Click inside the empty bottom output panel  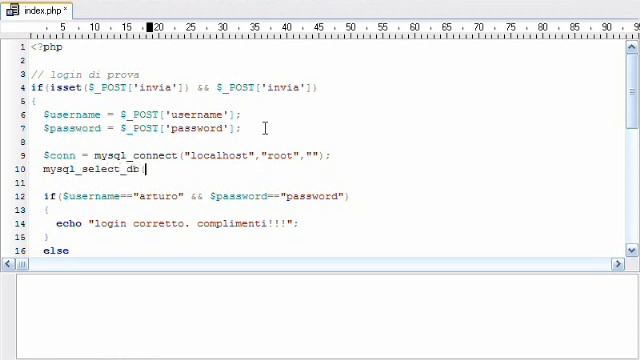tap(327, 316)
